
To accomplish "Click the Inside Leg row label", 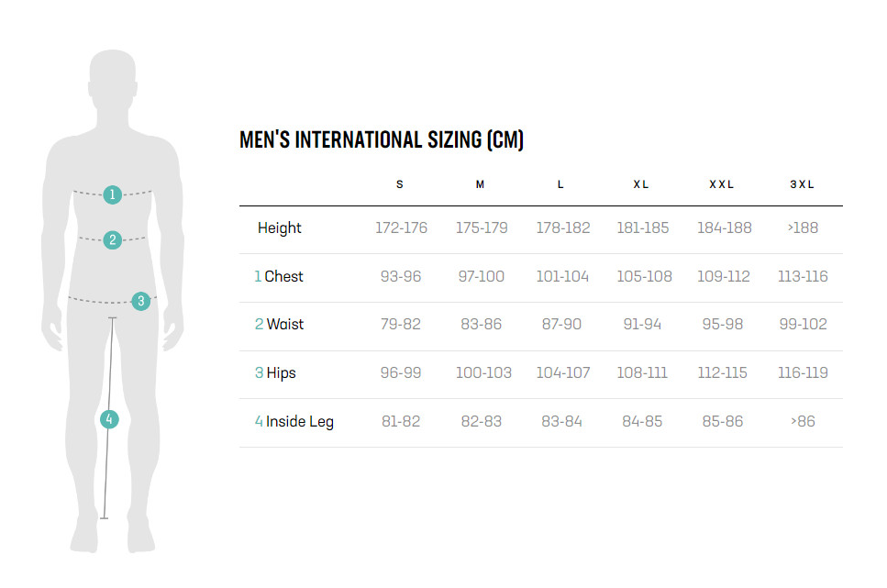I will [x=294, y=422].
